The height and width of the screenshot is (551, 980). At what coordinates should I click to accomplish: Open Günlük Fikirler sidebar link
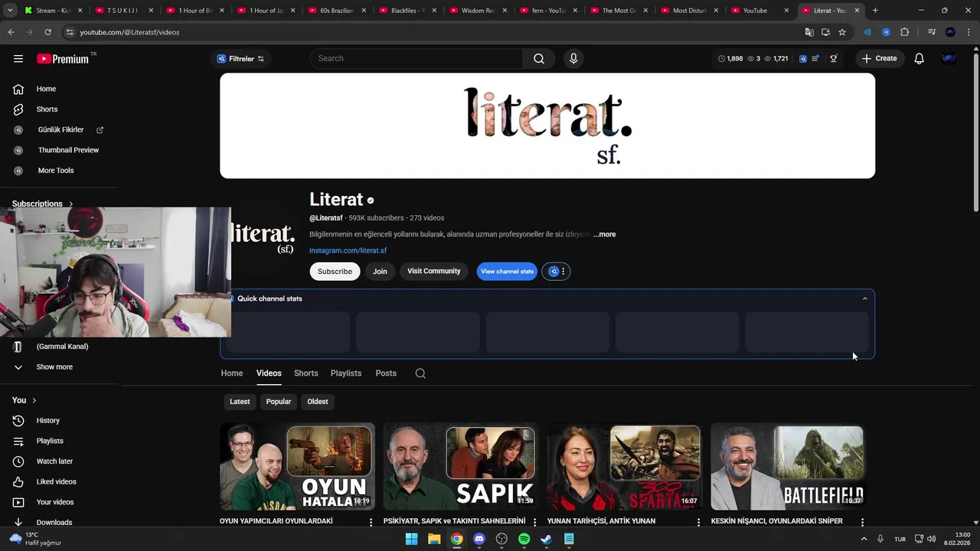pyautogui.click(x=60, y=130)
